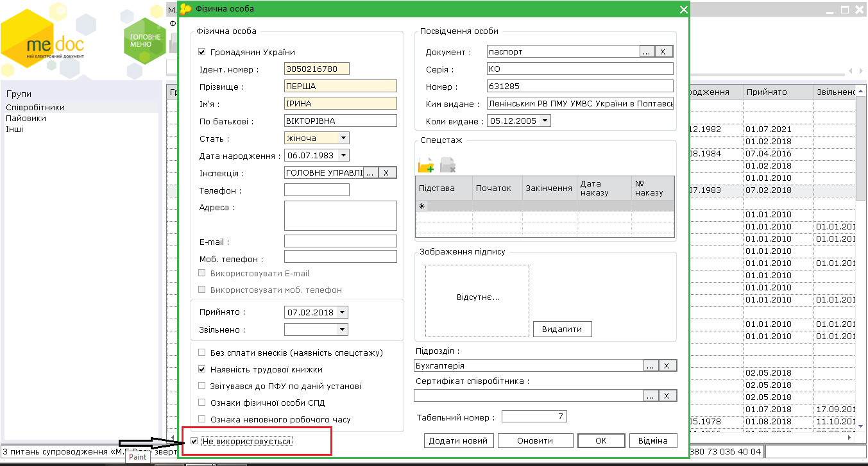This screenshot has width=868, height=466.
Task: Clear the Документ field with X button
Action: click(x=663, y=52)
